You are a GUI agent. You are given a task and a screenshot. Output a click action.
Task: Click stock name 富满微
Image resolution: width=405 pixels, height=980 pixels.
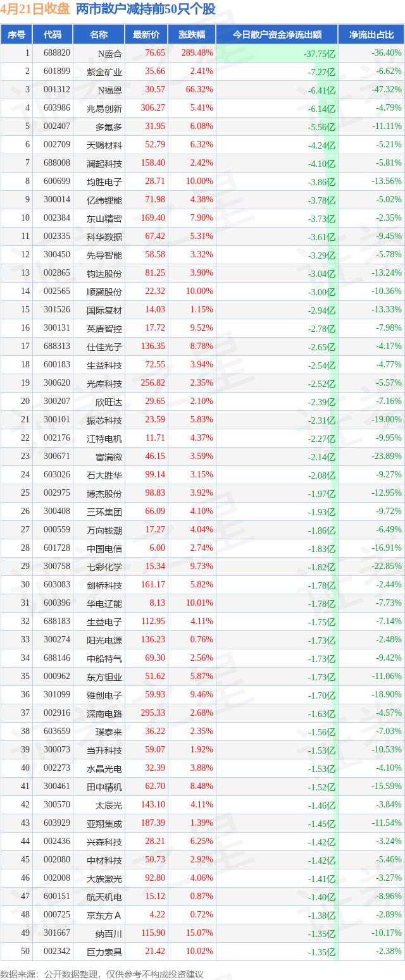click(109, 456)
